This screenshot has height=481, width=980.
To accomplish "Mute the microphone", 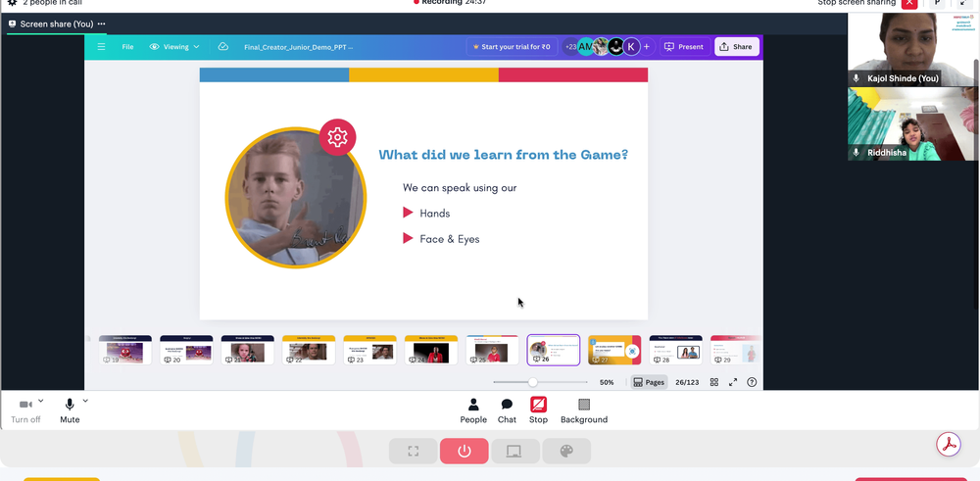I will click(x=70, y=411).
